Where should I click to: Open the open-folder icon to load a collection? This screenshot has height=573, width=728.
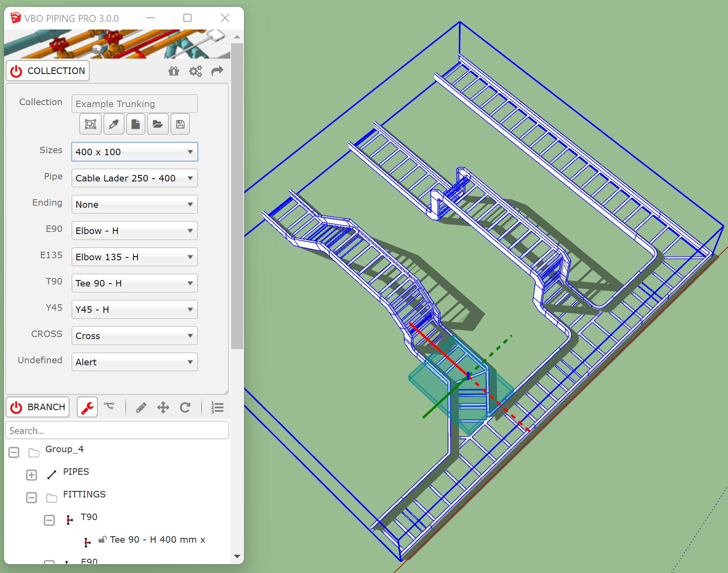[158, 124]
